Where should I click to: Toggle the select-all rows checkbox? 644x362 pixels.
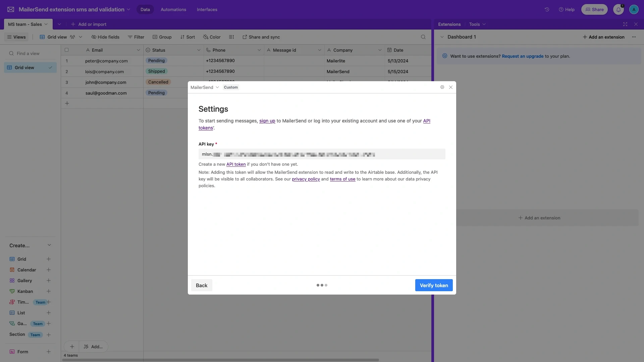66,50
